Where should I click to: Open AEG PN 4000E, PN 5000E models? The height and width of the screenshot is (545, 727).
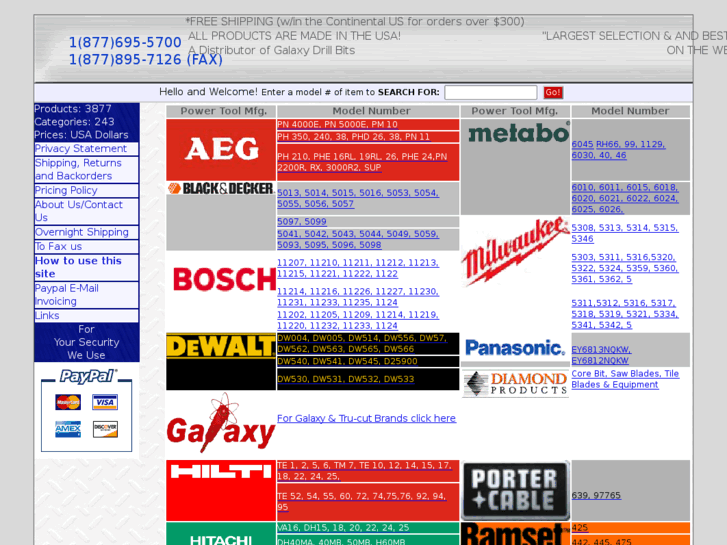point(337,124)
